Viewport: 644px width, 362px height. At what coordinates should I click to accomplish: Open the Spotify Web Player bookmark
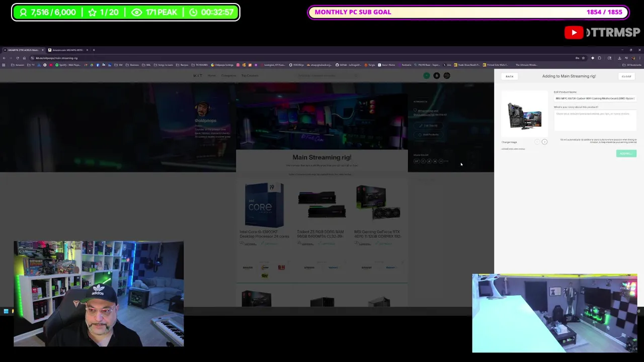click(x=68, y=65)
